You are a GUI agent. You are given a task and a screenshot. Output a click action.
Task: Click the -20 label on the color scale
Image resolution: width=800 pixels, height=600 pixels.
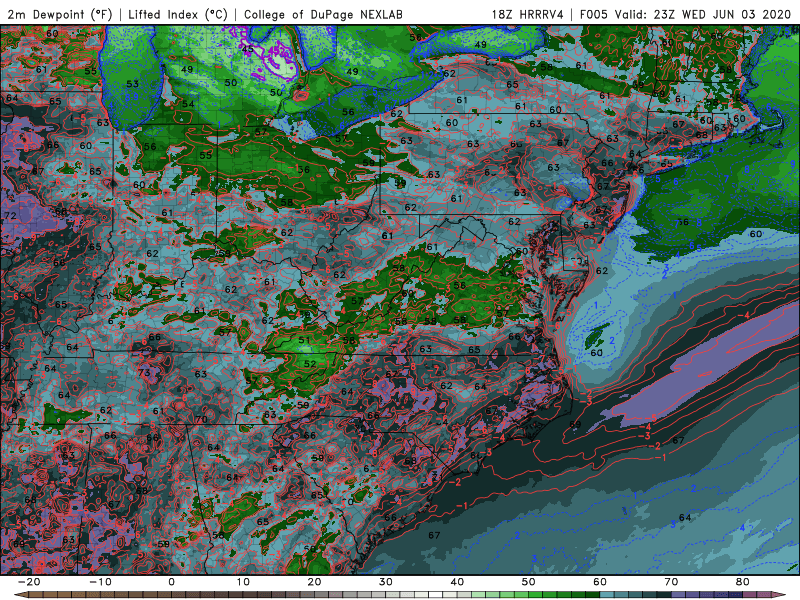[29, 582]
